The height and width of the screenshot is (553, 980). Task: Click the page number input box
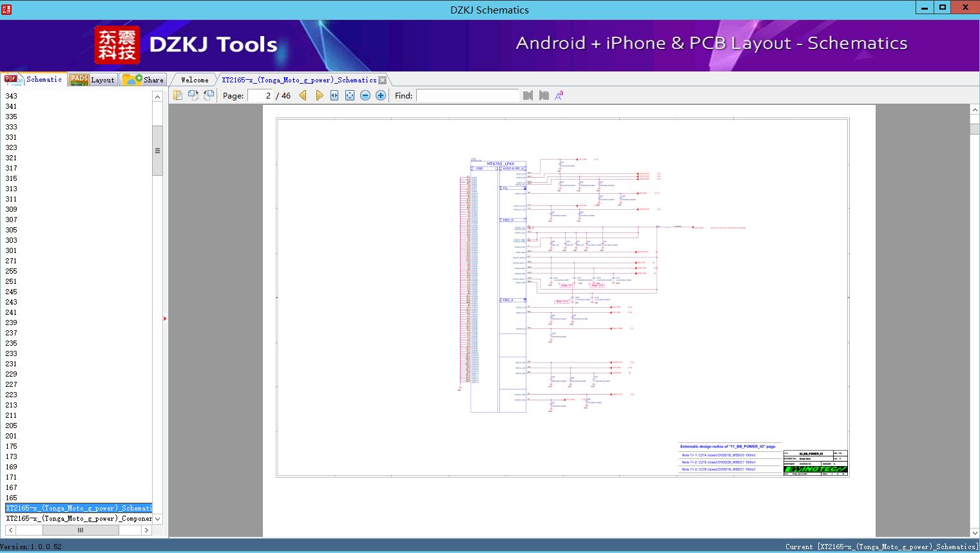pos(261,95)
